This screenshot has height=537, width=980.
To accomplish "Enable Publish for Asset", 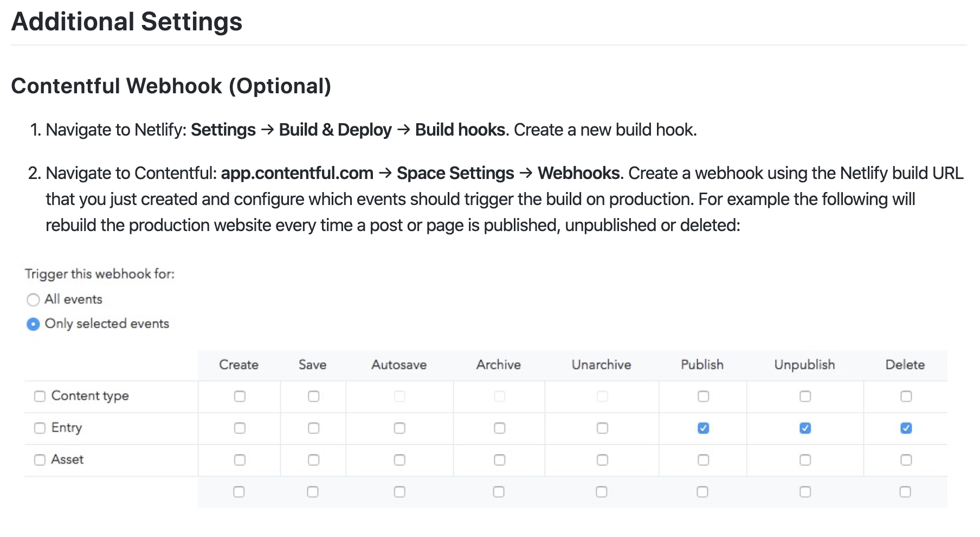I will pos(702,459).
